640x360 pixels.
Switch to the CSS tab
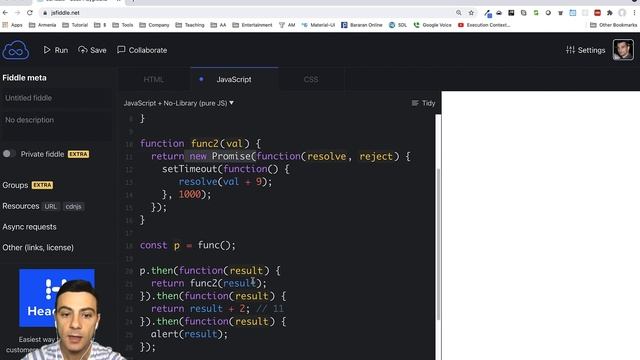tap(311, 80)
